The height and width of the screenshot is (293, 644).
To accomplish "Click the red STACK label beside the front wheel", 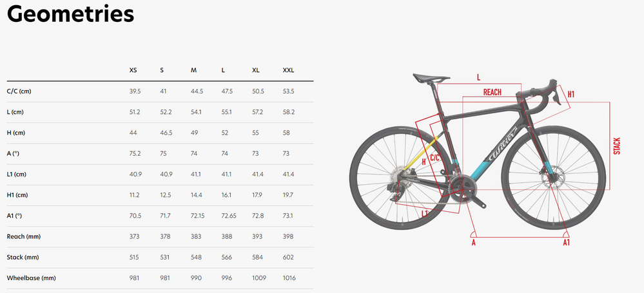I will click(x=617, y=146).
